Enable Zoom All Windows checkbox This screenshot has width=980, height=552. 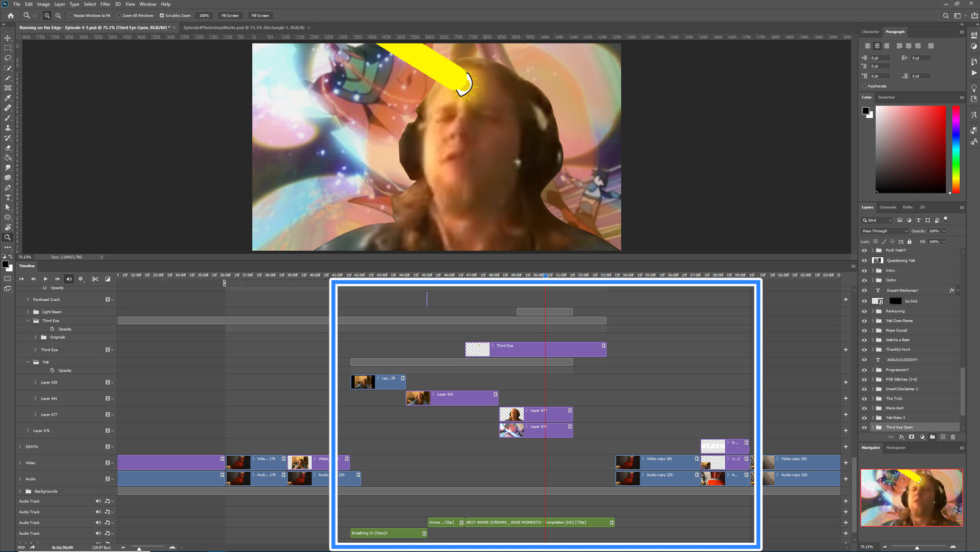point(119,15)
